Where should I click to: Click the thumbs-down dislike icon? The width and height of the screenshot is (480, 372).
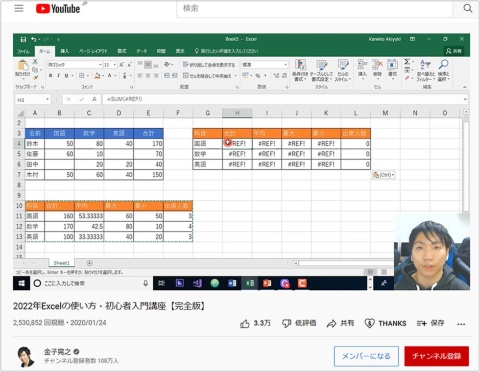[x=286, y=323]
